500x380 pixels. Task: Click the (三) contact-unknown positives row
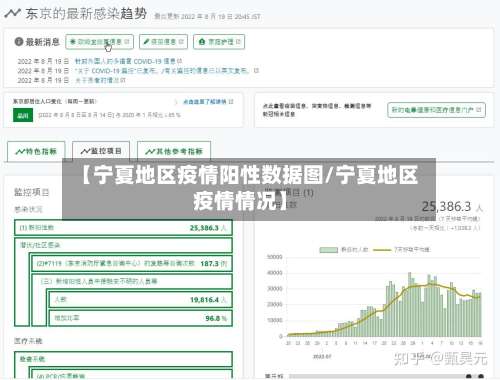[131, 281]
